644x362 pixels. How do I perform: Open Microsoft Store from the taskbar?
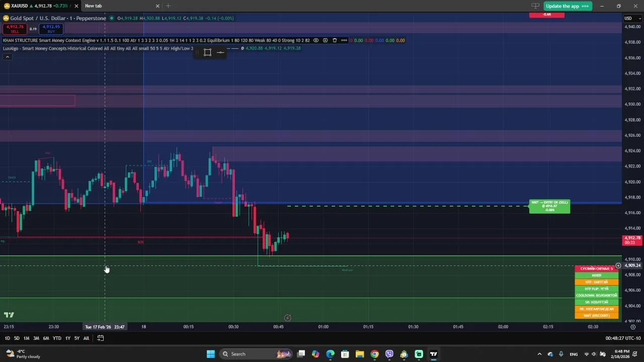[x=345, y=354]
